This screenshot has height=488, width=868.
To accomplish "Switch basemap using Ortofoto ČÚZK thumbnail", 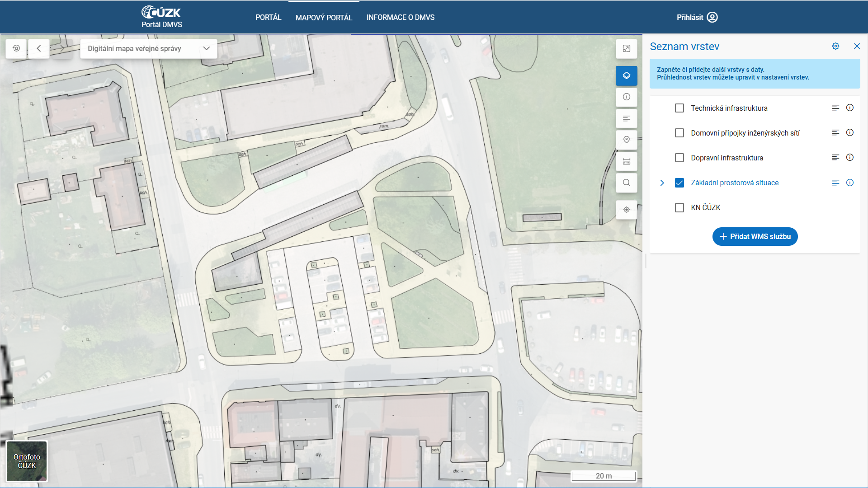I will pos(27,461).
